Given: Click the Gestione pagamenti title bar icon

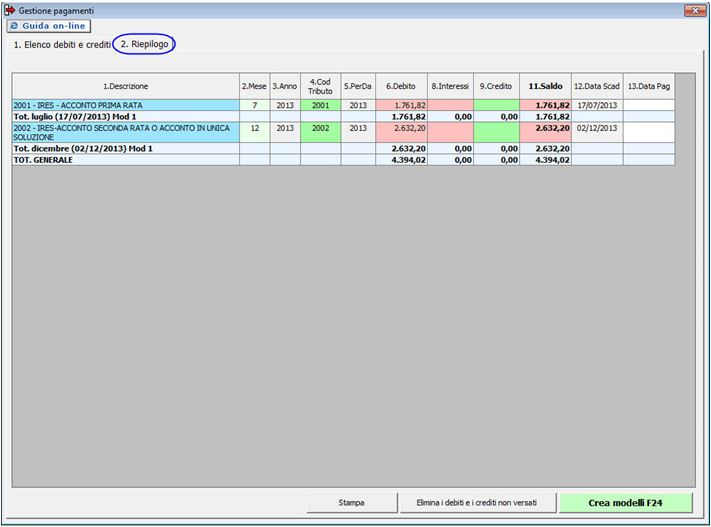Looking at the screenshot, I should 10,9.
